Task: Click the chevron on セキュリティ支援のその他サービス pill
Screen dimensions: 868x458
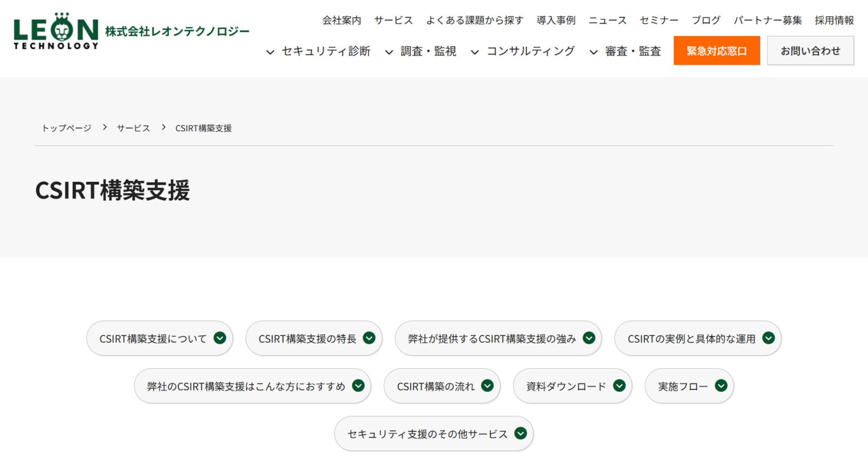Action: (x=519, y=433)
